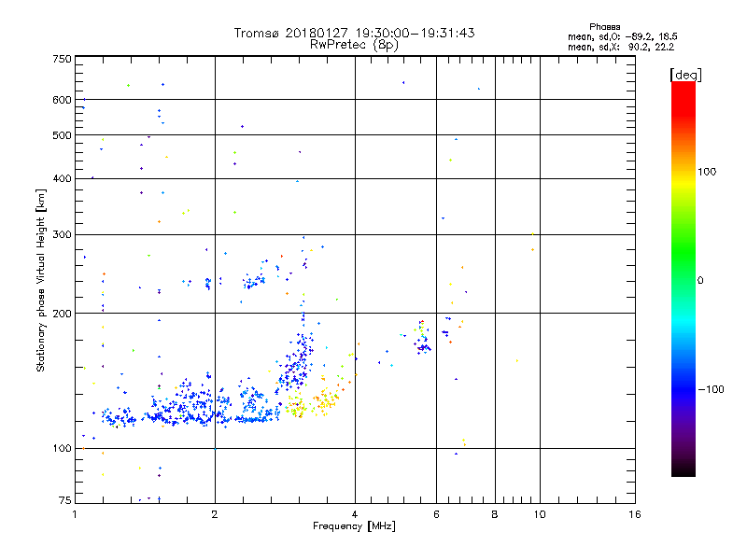The width and height of the screenshot is (747, 560).
Task: Click the 'mean, sd,O: -89.2, 18.5' line
Action: [x=622, y=36]
